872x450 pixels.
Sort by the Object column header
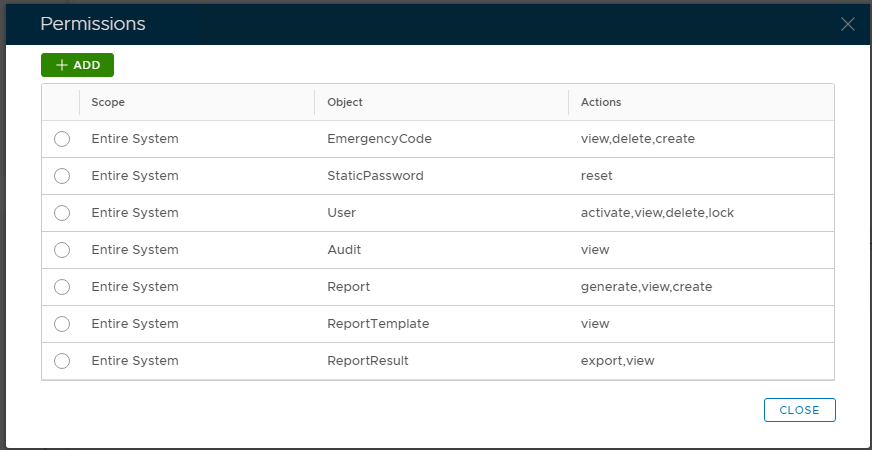pos(345,102)
